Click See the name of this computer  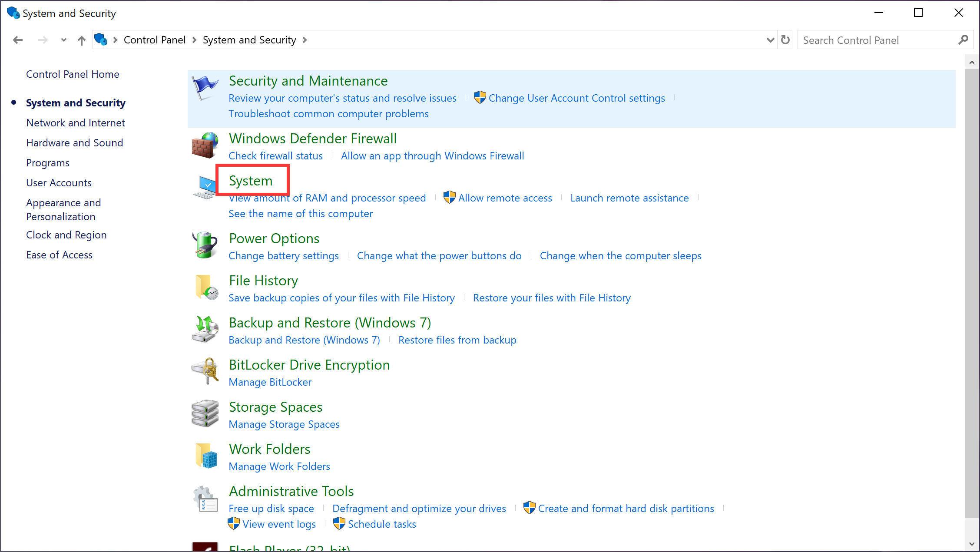301,214
